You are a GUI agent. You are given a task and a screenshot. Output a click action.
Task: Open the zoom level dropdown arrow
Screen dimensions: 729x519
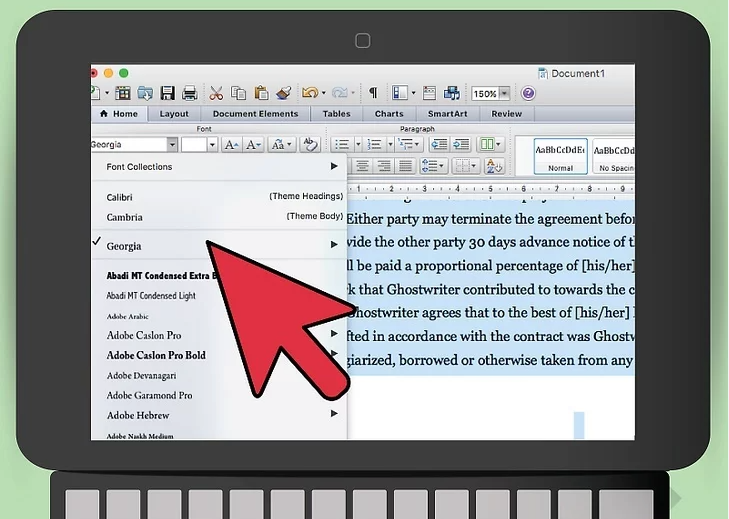pos(504,93)
